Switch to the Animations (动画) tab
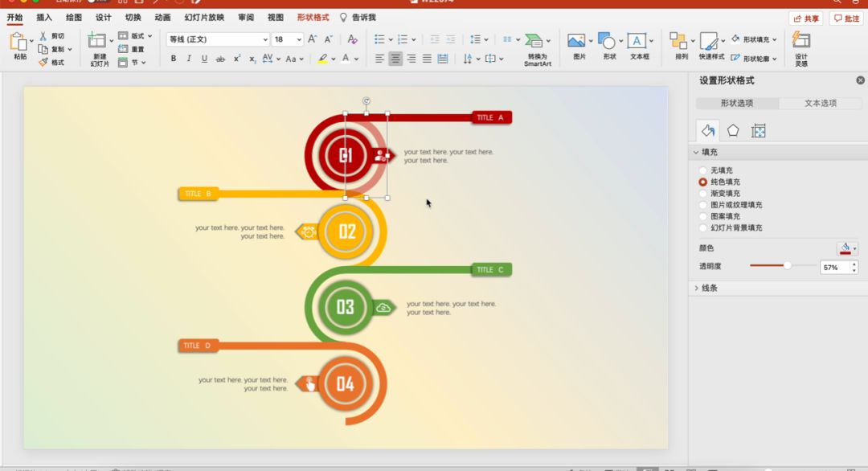Viewport: 868px width, 471px height. pyautogui.click(x=162, y=18)
